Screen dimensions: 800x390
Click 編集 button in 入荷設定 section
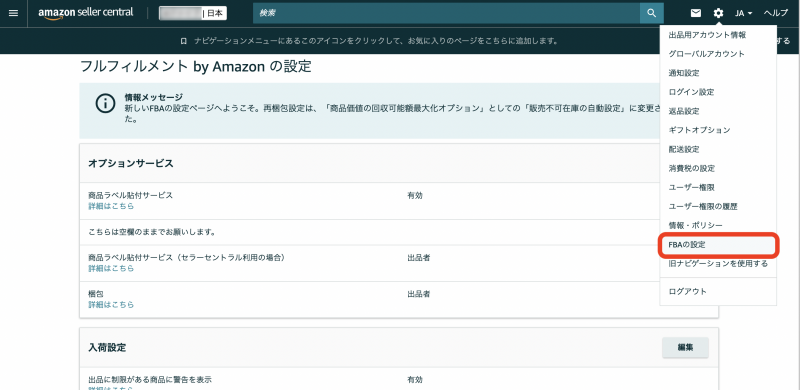point(685,347)
